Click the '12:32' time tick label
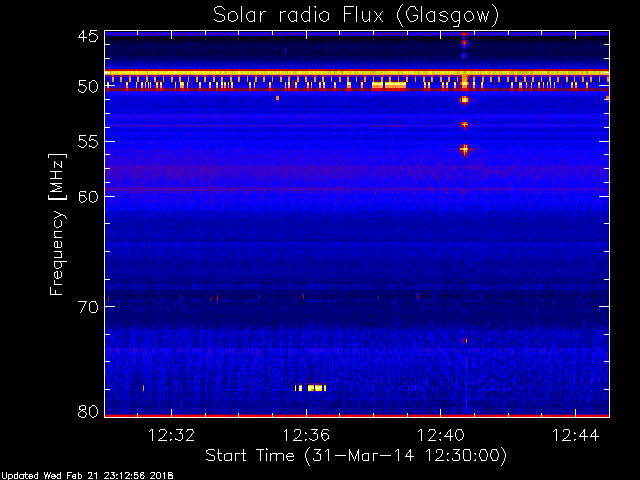The height and width of the screenshot is (480, 640). point(171,435)
